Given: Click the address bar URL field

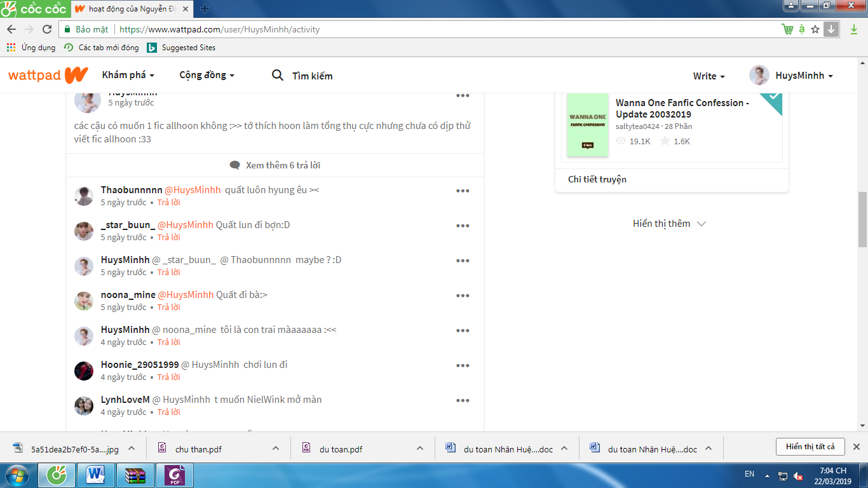Looking at the screenshot, I should [x=445, y=29].
